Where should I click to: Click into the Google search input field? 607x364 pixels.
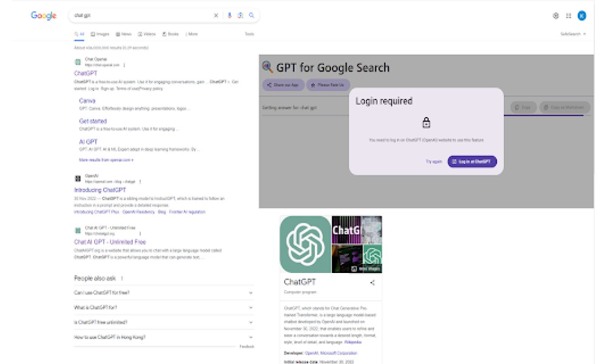pos(143,16)
